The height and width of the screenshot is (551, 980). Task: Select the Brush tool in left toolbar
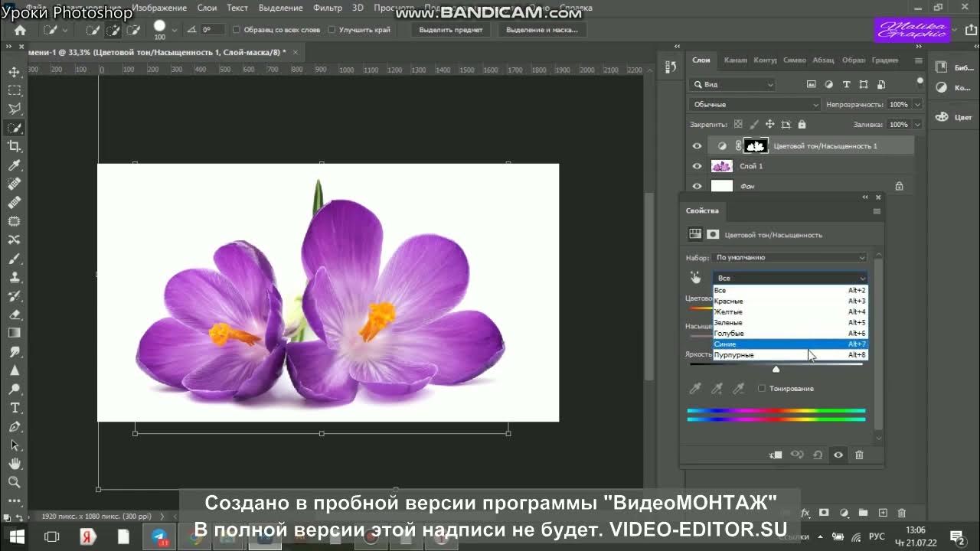coord(15,259)
